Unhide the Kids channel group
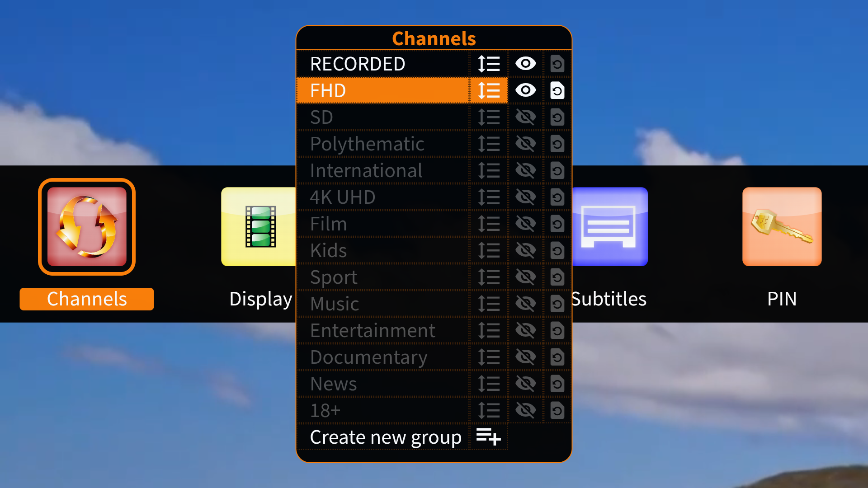Image resolution: width=868 pixels, height=488 pixels. pyautogui.click(x=525, y=251)
